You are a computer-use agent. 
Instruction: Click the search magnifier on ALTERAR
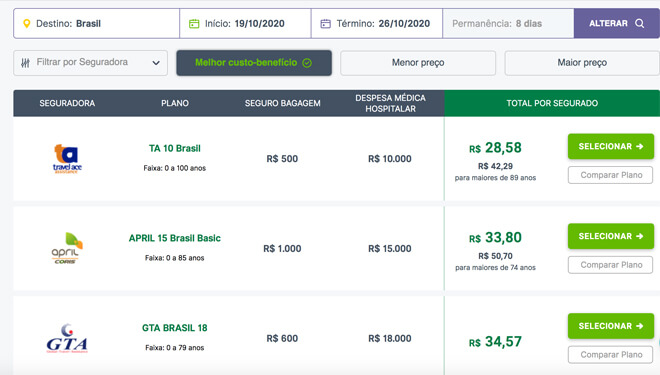coord(639,24)
